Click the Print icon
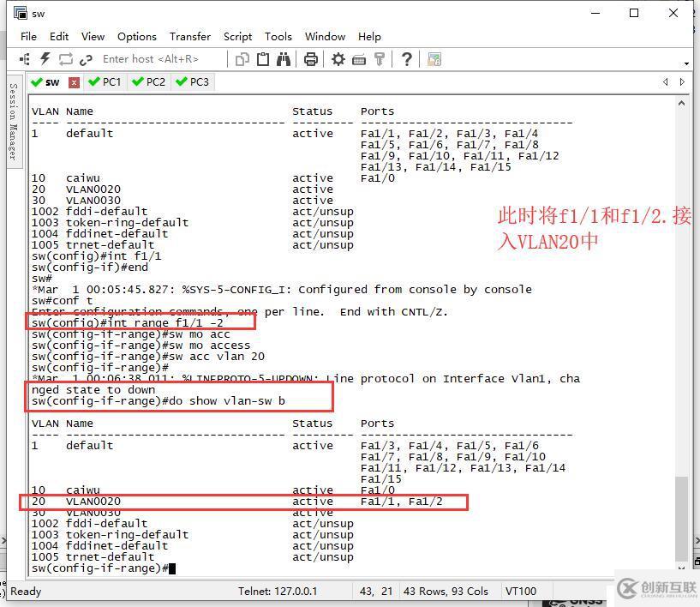The image size is (700, 607). [x=311, y=59]
